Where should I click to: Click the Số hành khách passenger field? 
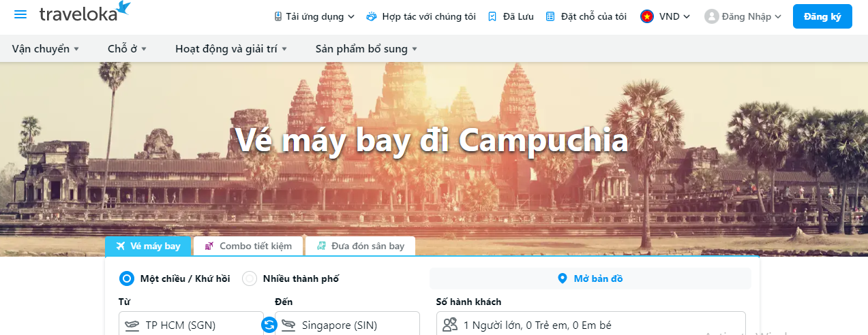click(x=590, y=325)
